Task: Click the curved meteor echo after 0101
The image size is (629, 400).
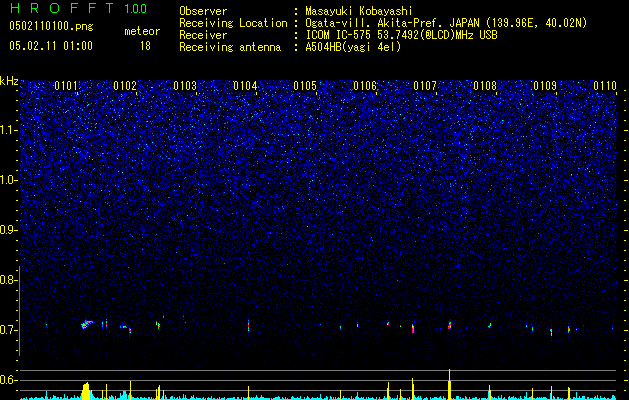Action: (87, 324)
